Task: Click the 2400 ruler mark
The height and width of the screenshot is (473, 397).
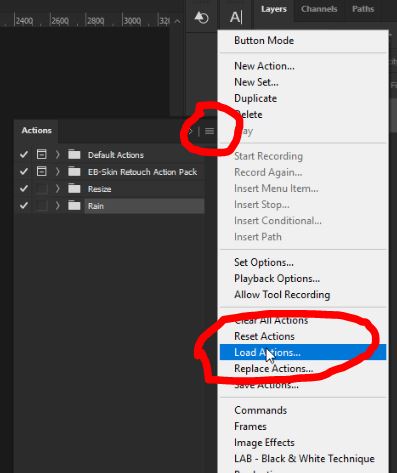Action: [x=24, y=21]
